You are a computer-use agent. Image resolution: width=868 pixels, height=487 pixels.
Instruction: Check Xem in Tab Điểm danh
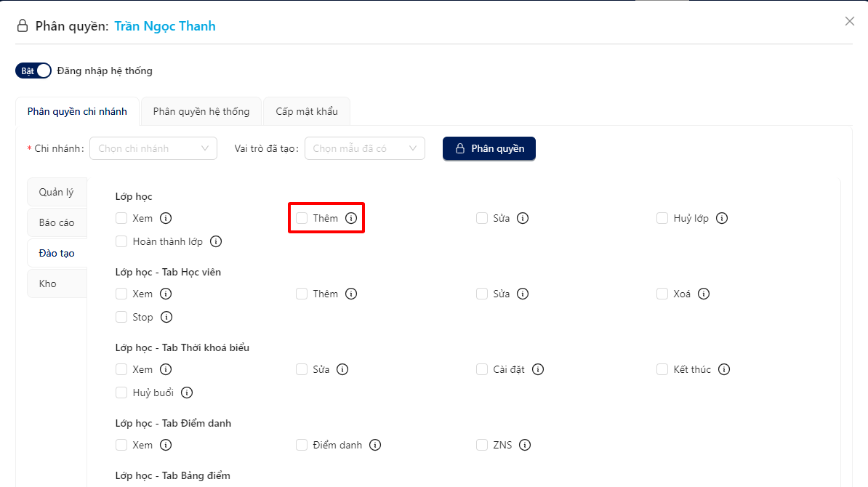(x=121, y=445)
